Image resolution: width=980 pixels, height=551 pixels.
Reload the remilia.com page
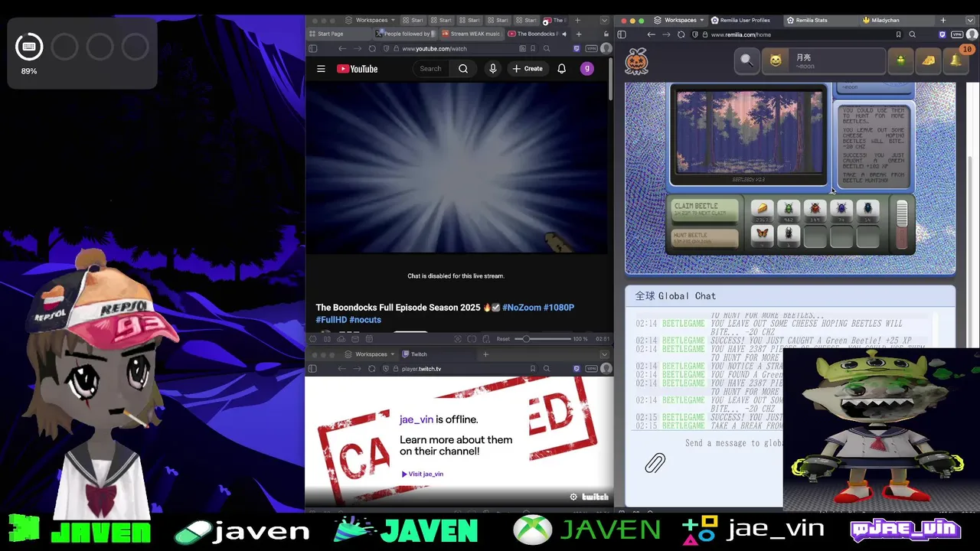(681, 34)
